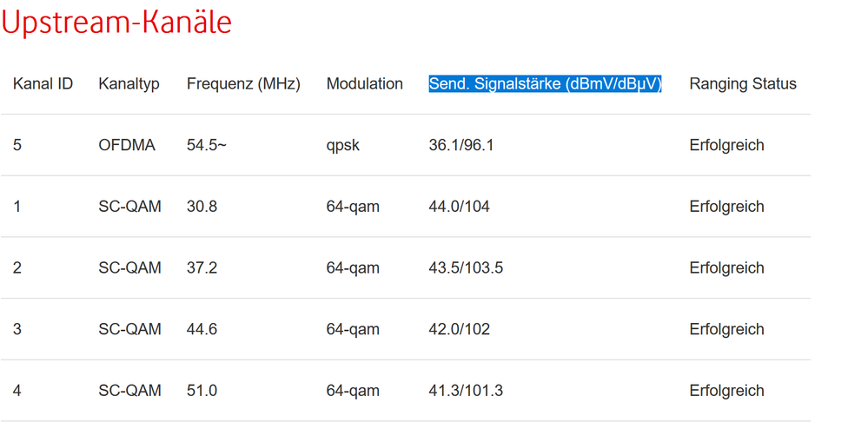Select the 44.0/104 signal strength value
Image resolution: width=868 pixels, height=442 pixels.
(459, 207)
